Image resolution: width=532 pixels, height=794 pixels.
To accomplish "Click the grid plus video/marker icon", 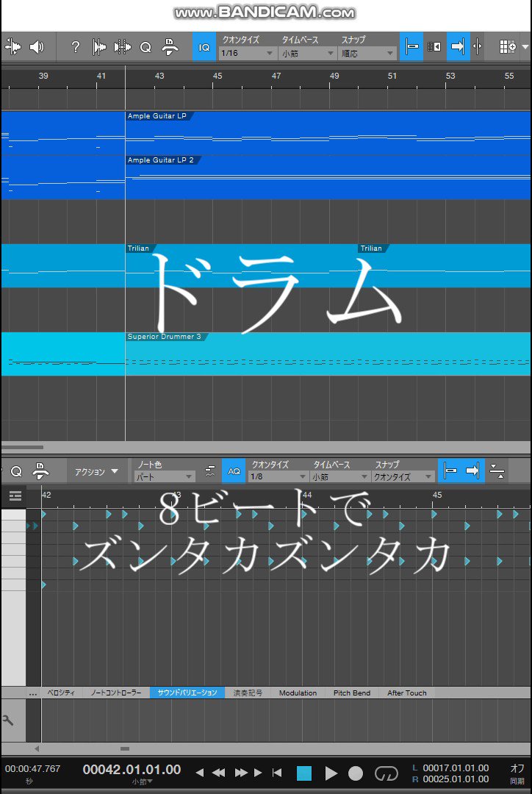I will pyautogui.click(x=506, y=46).
